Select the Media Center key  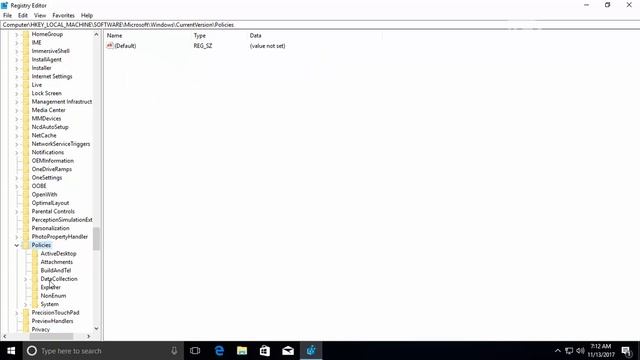(49, 110)
